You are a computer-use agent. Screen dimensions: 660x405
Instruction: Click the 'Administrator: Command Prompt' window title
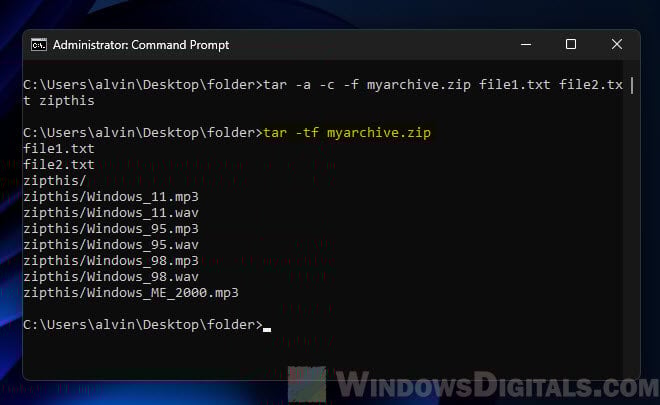point(141,45)
